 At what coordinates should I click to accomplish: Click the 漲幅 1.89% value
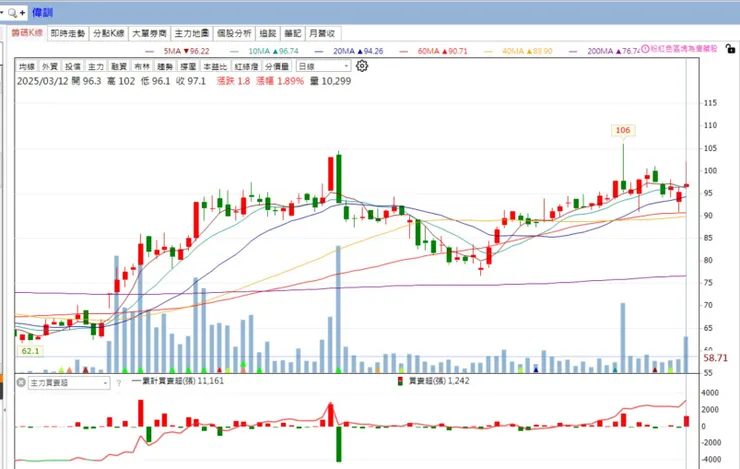[280, 81]
